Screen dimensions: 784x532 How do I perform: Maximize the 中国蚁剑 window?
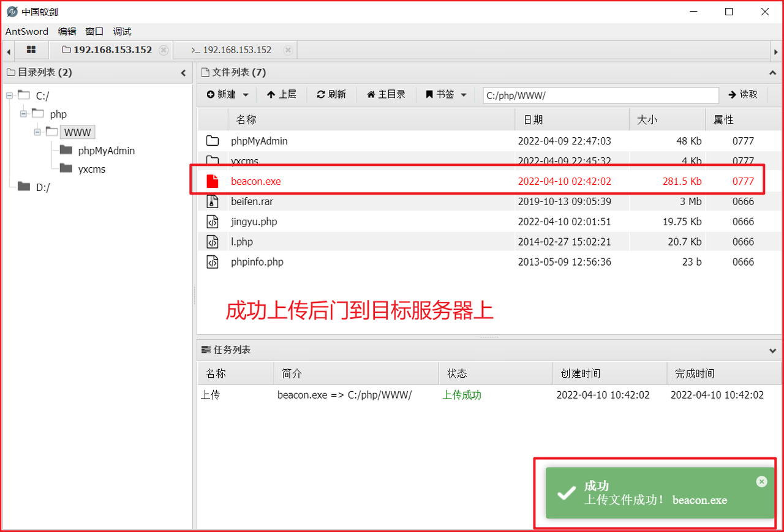(729, 12)
